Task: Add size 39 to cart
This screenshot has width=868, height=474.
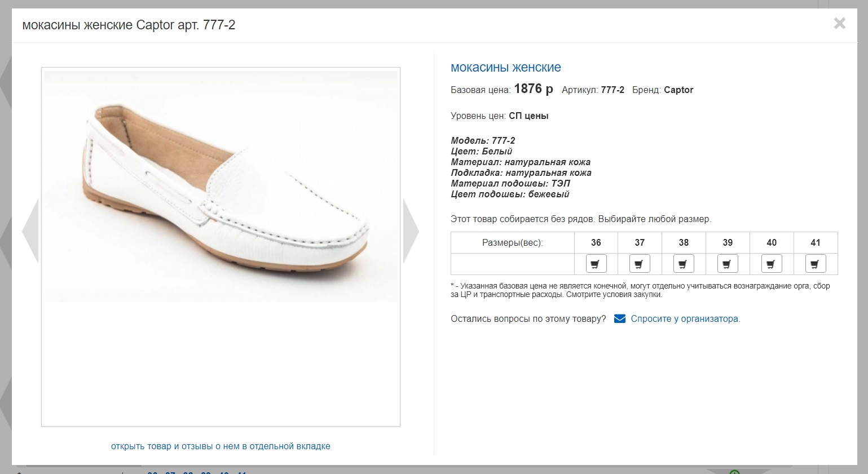Action: (728, 264)
